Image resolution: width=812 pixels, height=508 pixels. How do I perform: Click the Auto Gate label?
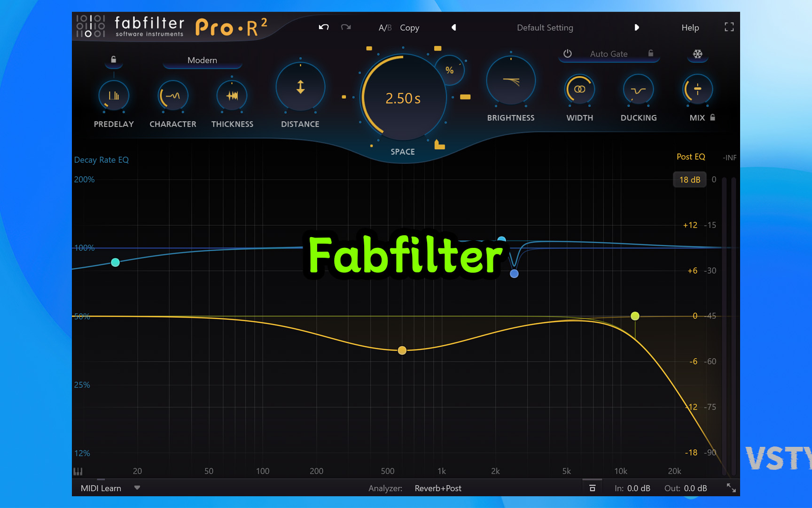pos(609,54)
